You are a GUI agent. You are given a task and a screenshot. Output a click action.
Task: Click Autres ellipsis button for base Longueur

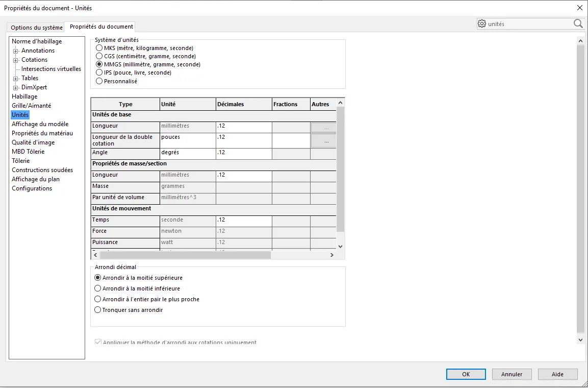(x=324, y=128)
